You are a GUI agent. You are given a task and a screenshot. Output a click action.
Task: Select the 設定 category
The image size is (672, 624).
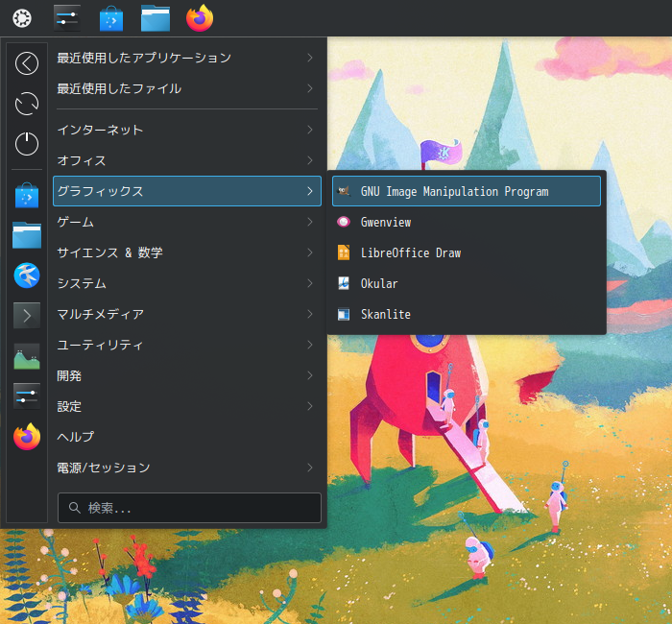187,406
